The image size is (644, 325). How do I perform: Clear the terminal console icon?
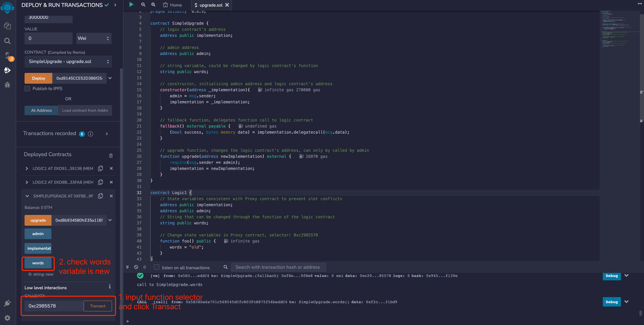point(136,267)
